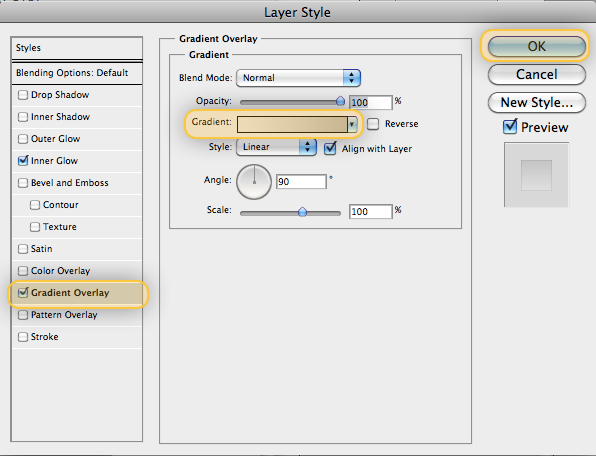
Task: Toggle the Preview checkbox
Action: point(510,127)
